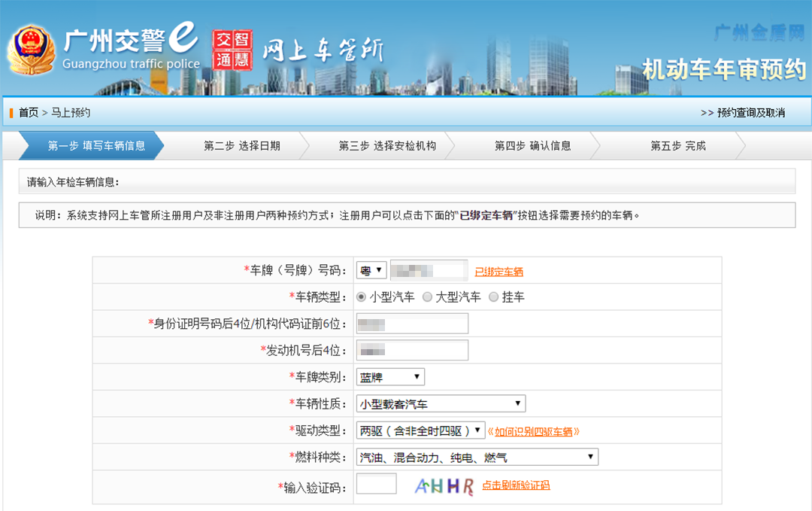The image size is (812, 511).
Task: Open the fuel type dropdown 汽油、混合动力
Action: click(x=477, y=458)
